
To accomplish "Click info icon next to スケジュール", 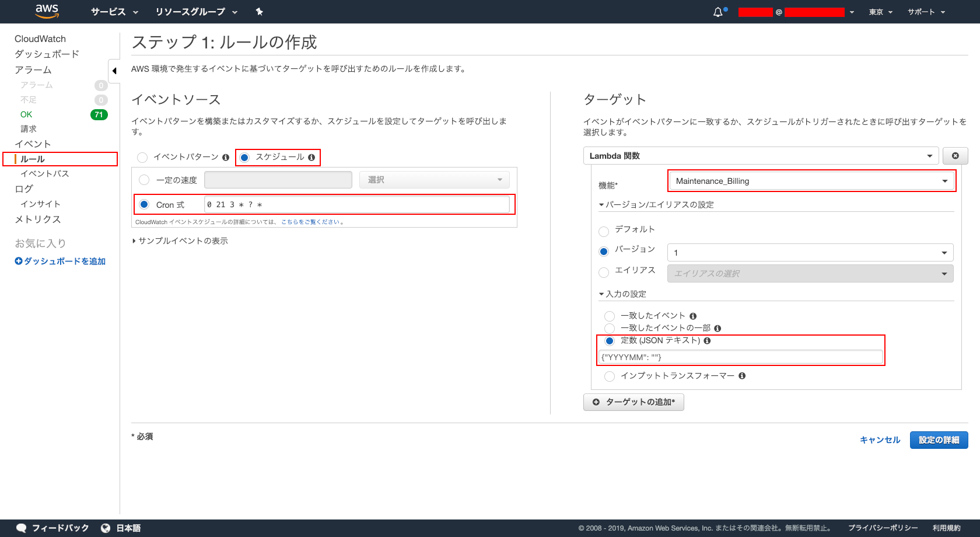I will 311,158.
